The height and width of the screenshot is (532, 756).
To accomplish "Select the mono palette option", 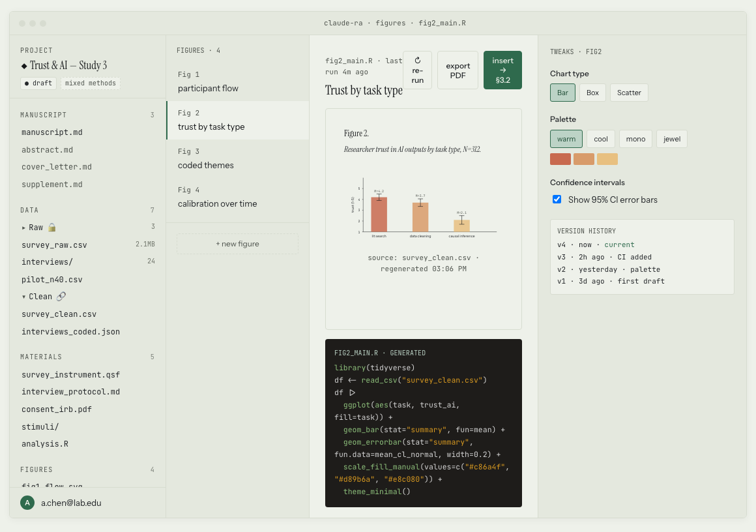I will click(635, 138).
